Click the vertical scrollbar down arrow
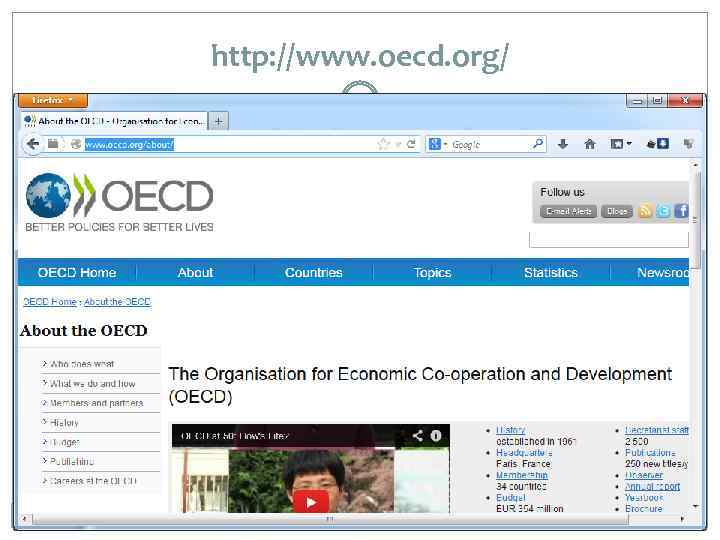720x540 pixels. tap(696, 506)
